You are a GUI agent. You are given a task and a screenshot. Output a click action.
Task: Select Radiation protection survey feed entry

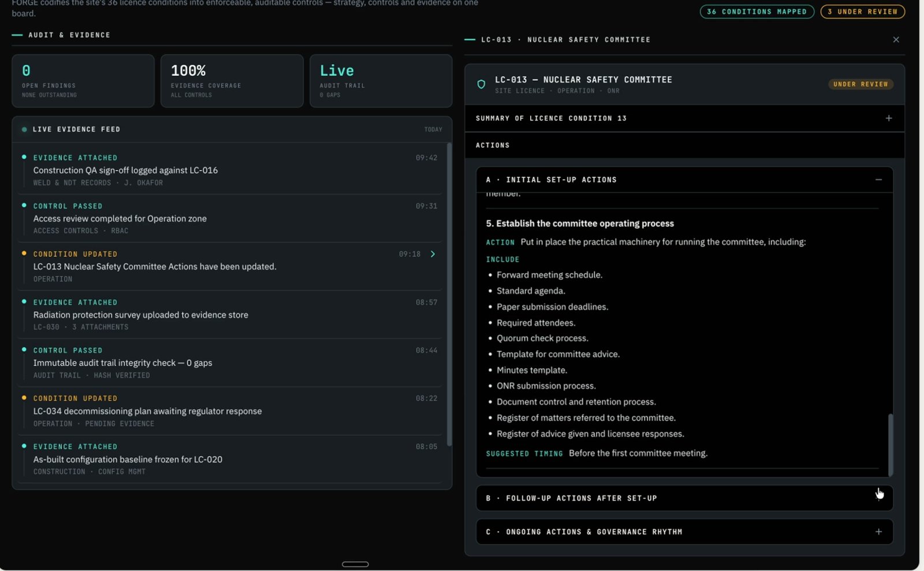coord(230,315)
